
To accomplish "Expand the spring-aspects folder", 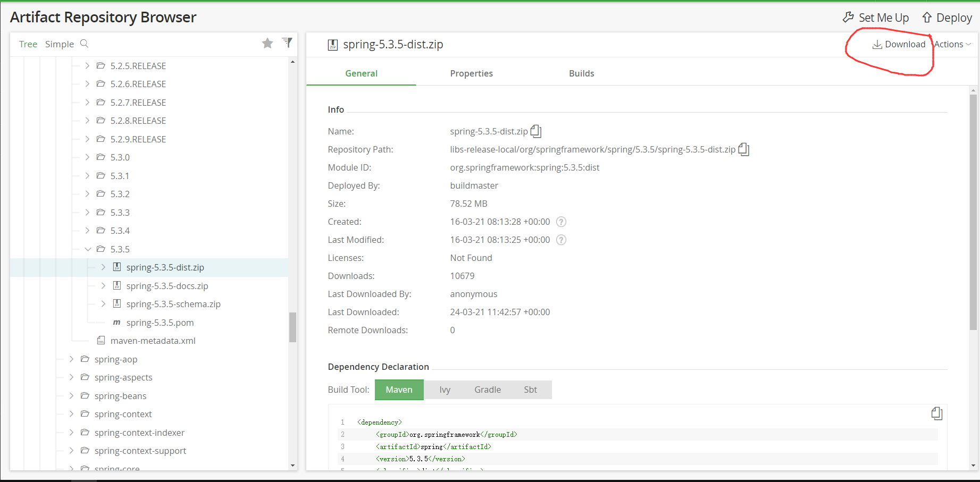I will (x=71, y=377).
